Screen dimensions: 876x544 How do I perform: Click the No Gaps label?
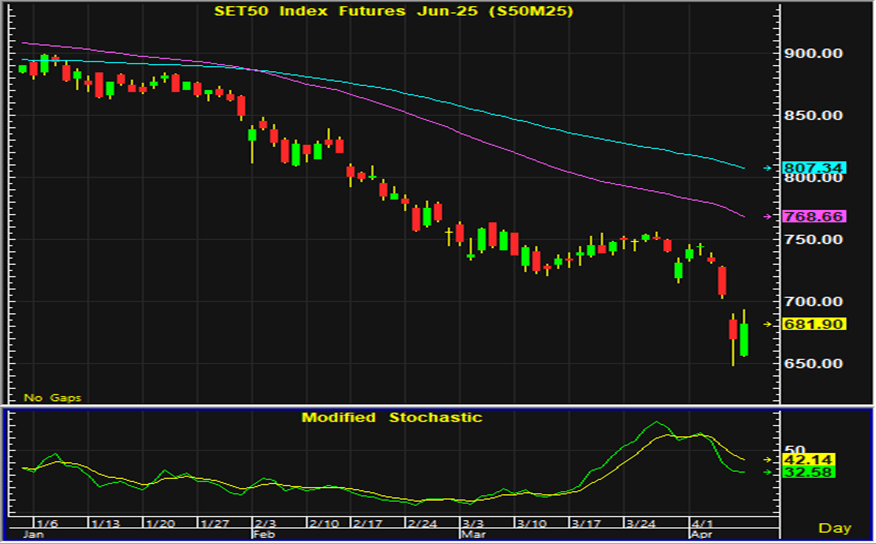click(52, 398)
